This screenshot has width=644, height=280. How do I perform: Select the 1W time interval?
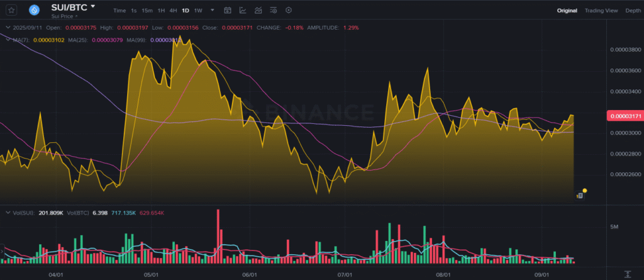(198, 11)
